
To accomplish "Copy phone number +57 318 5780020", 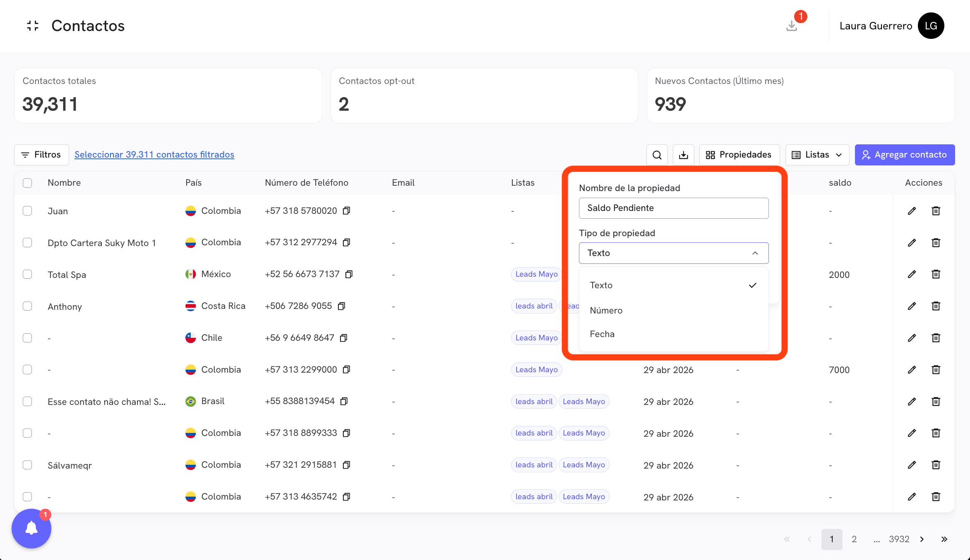I will (x=347, y=211).
